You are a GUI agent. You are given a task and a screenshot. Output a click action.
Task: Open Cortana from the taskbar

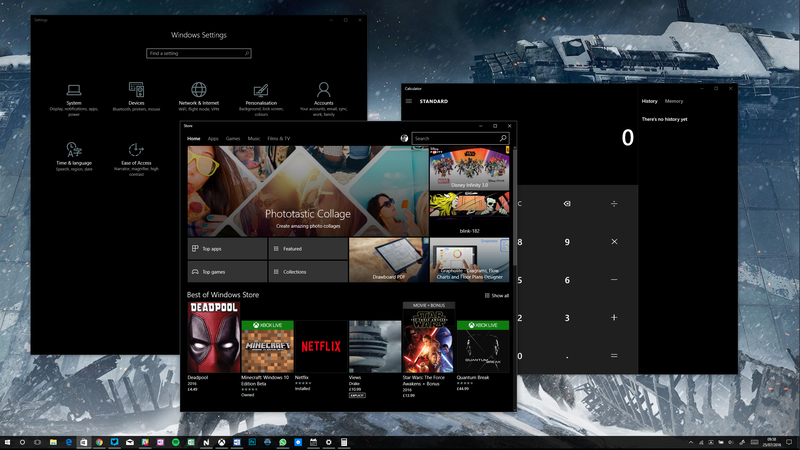[22, 442]
